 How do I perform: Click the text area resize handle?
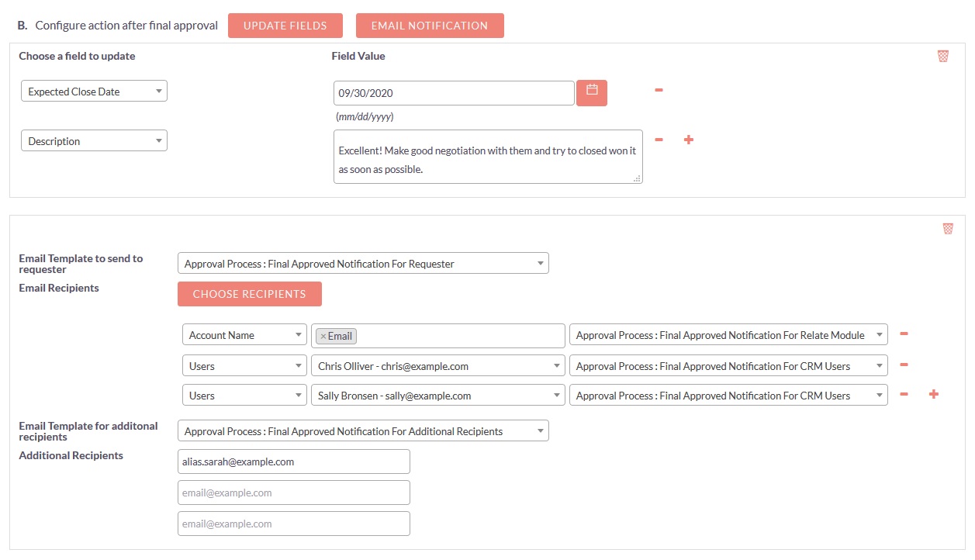[x=637, y=178]
